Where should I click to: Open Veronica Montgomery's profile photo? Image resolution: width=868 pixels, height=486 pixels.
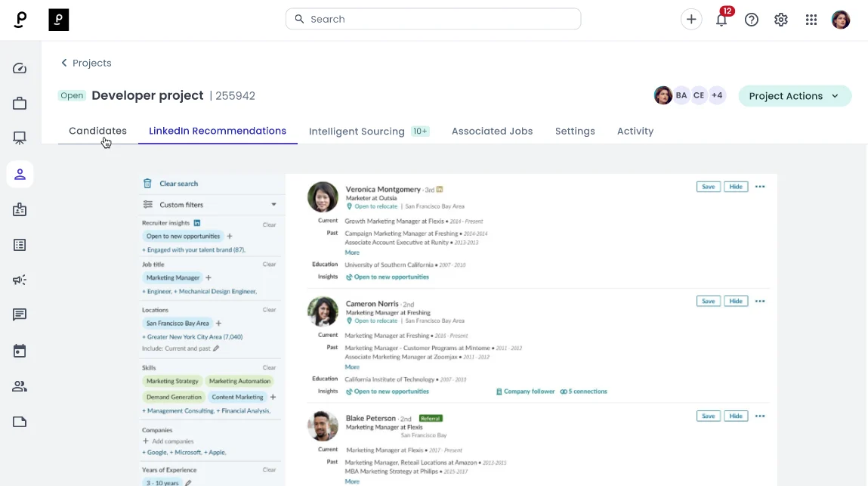(x=323, y=197)
